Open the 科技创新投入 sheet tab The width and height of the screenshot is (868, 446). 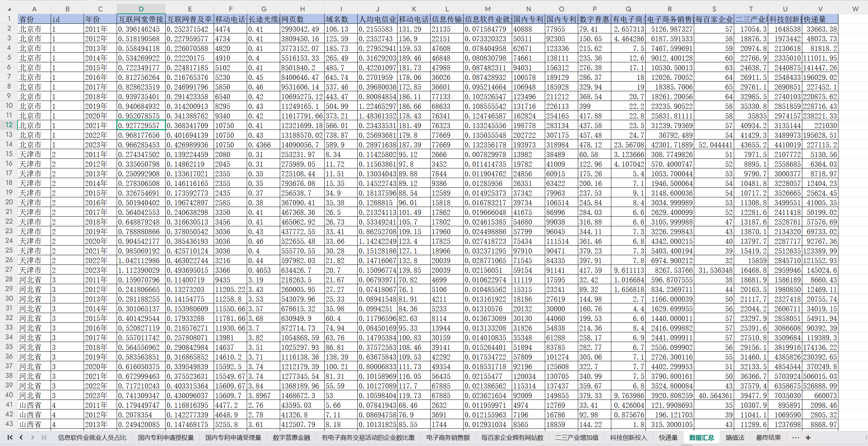pos(628,438)
